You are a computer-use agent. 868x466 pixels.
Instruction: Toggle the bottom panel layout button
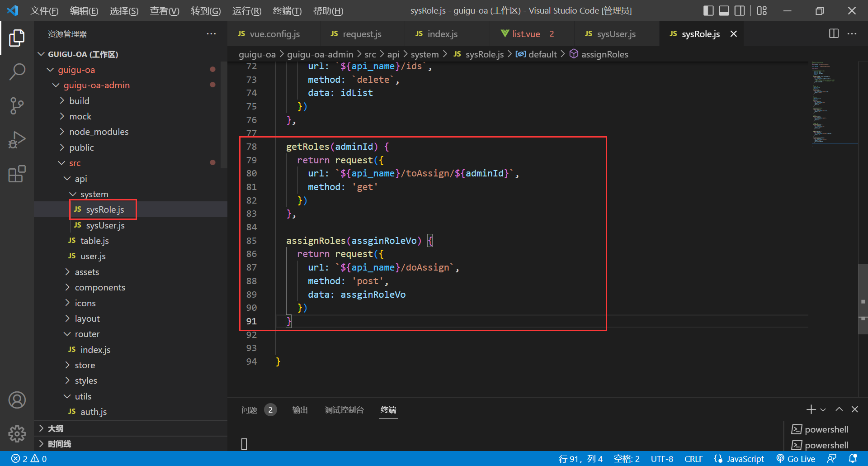coord(724,11)
